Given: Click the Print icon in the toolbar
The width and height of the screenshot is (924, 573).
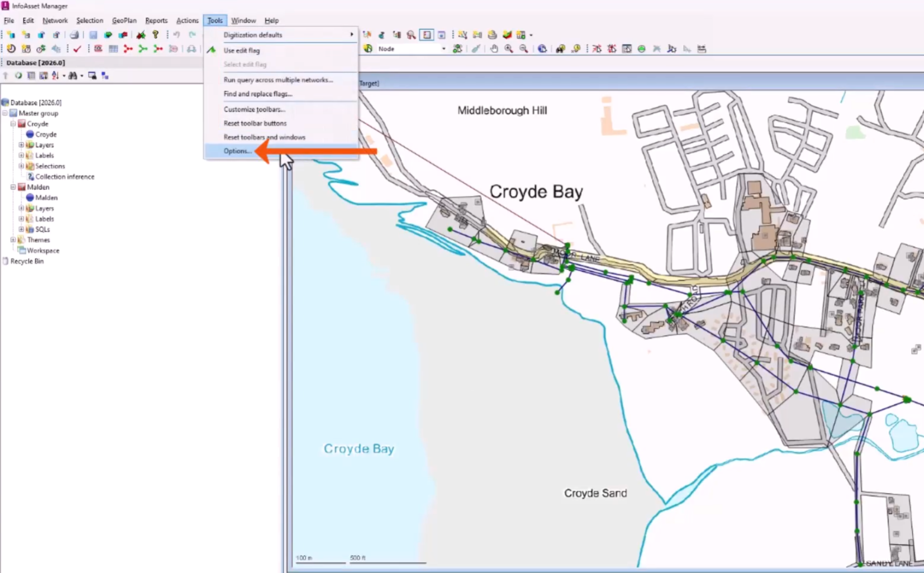Looking at the screenshot, I should point(75,35).
